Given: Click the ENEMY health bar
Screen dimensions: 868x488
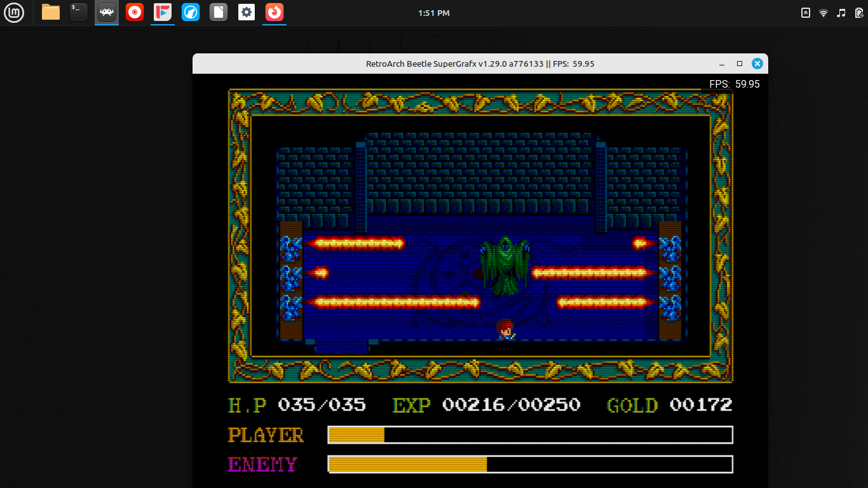Looking at the screenshot, I should [x=531, y=464].
